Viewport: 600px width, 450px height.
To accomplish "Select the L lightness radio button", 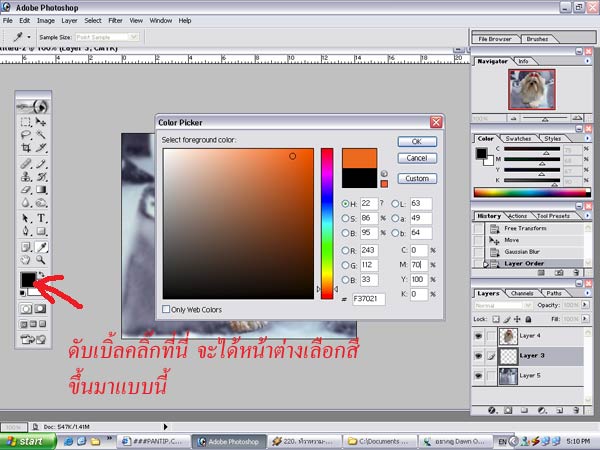I will pos(395,204).
